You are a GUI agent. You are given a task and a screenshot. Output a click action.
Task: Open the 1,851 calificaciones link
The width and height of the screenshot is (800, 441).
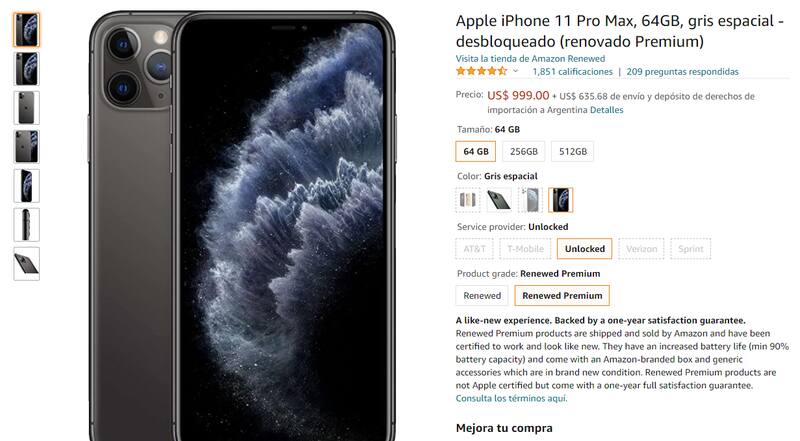click(572, 72)
